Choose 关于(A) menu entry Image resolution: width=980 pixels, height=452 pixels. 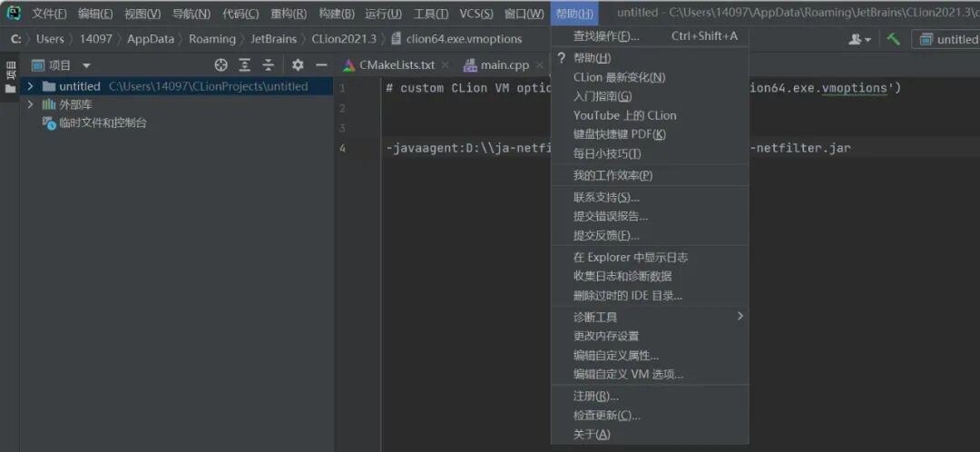(650, 435)
